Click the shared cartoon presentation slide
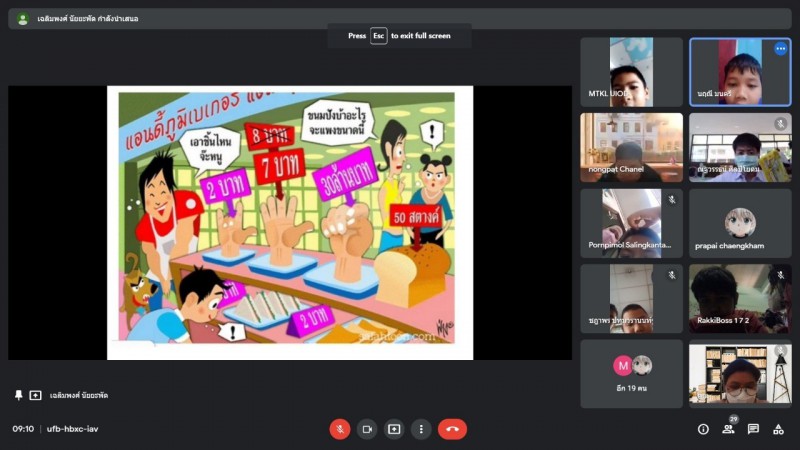Image resolution: width=800 pixels, height=450 pixels. [290, 222]
